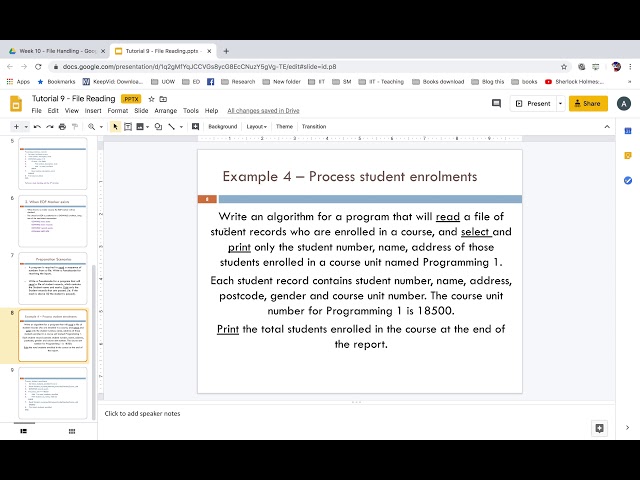Open the Slide menu

(x=141, y=111)
